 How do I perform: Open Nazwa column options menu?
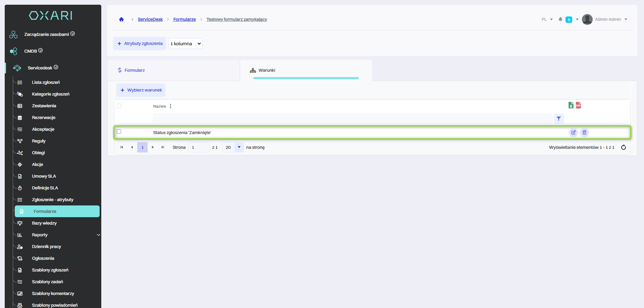tap(170, 106)
